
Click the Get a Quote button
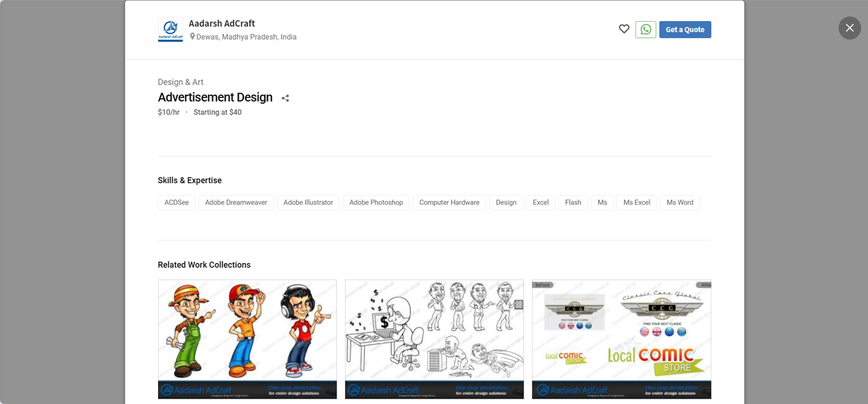click(685, 29)
